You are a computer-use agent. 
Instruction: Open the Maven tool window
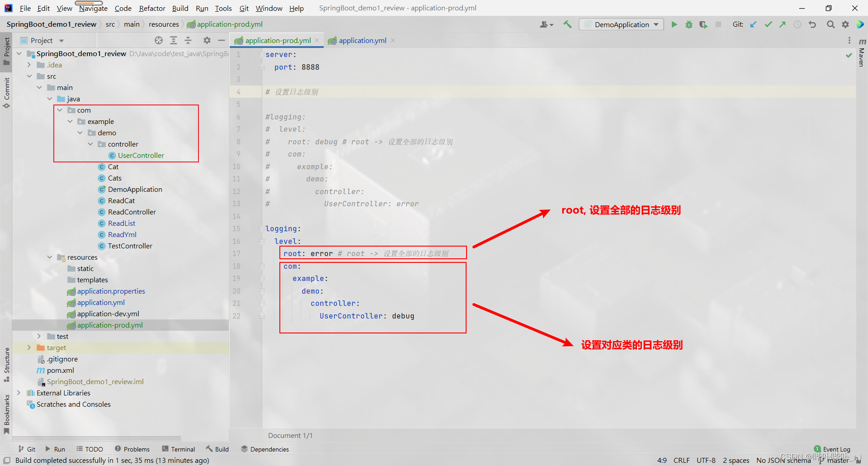(x=862, y=53)
